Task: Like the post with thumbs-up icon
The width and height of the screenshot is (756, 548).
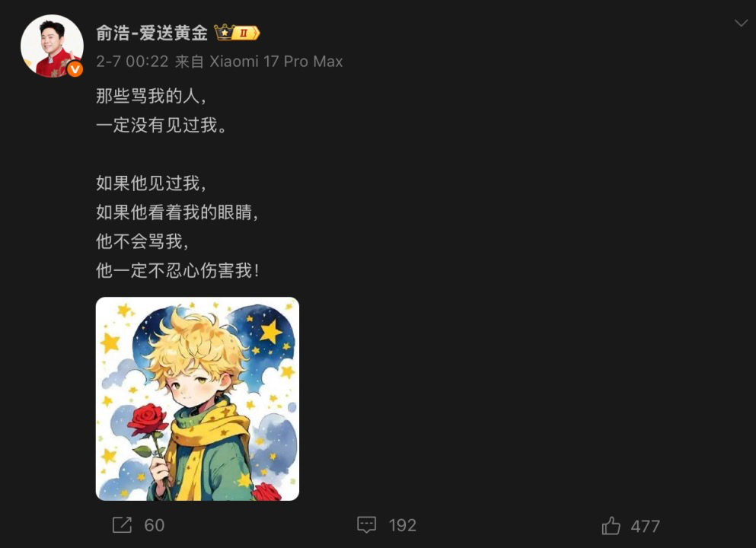Action: [611, 525]
